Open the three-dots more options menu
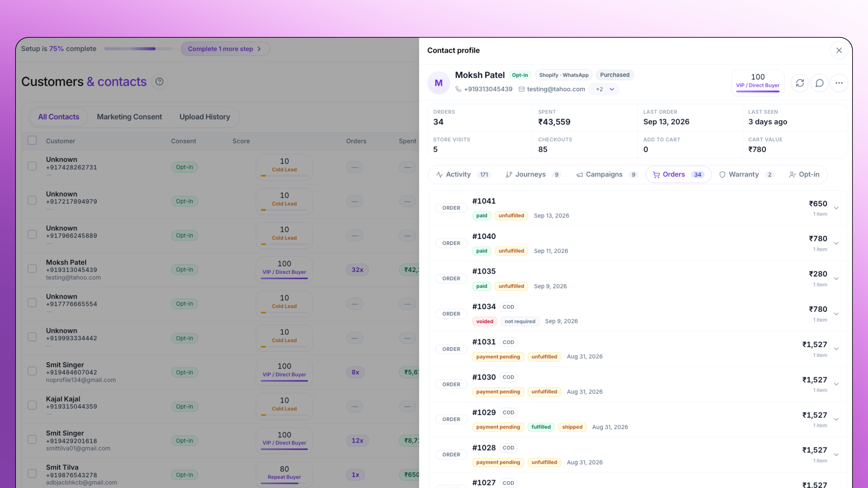The image size is (868, 488). pos(839,83)
